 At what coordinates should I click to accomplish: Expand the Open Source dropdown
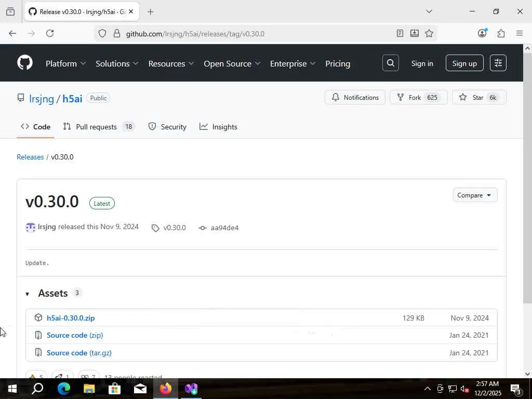coord(232,63)
